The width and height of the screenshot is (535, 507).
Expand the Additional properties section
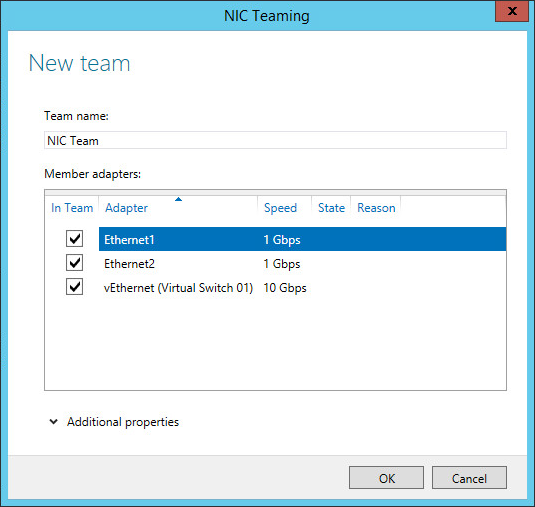point(123,422)
